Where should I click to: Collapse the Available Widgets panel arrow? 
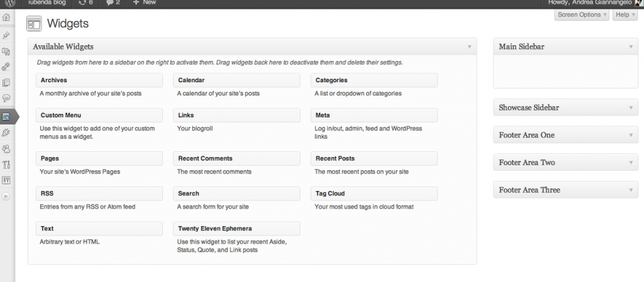coord(470,46)
